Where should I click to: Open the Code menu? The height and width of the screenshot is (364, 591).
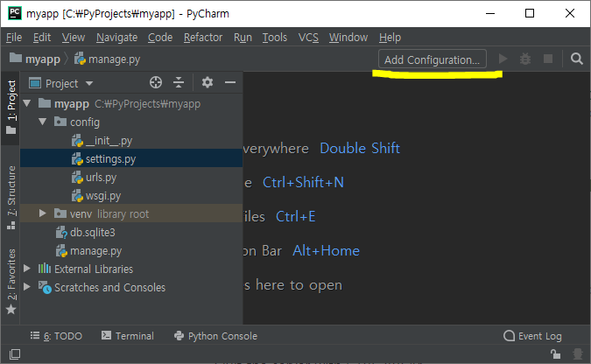tap(160, 38)
